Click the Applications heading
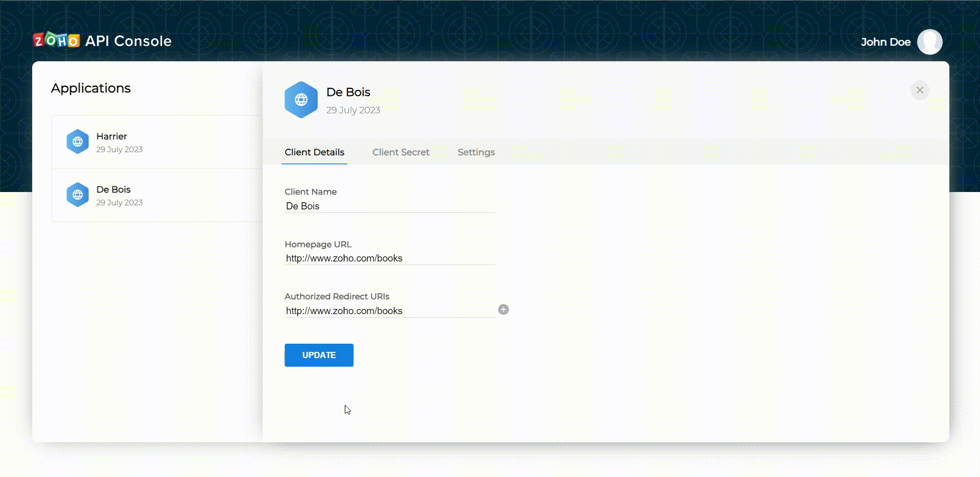980x477 pixels. 91,88
